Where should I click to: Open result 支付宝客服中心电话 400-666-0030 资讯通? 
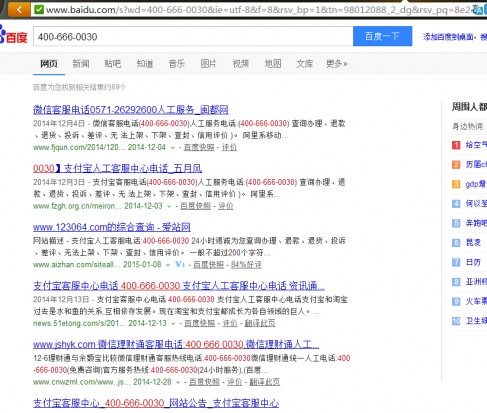point(179,286)
